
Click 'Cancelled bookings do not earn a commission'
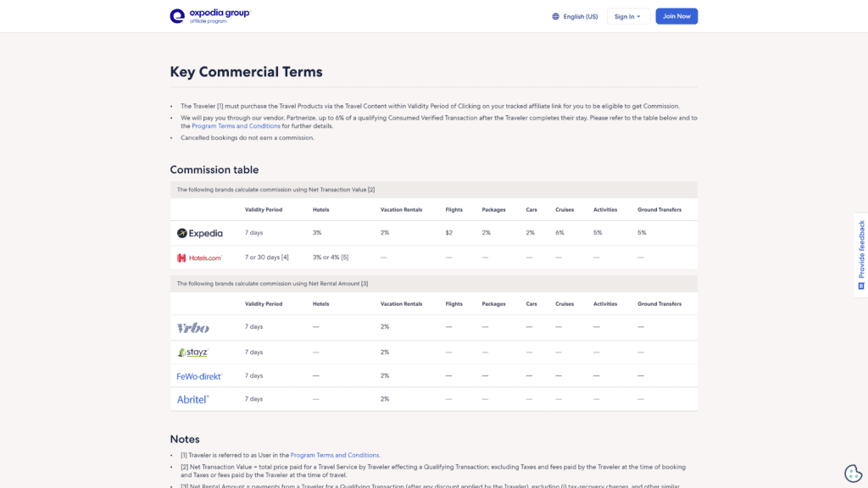click(x=248, y=138)
